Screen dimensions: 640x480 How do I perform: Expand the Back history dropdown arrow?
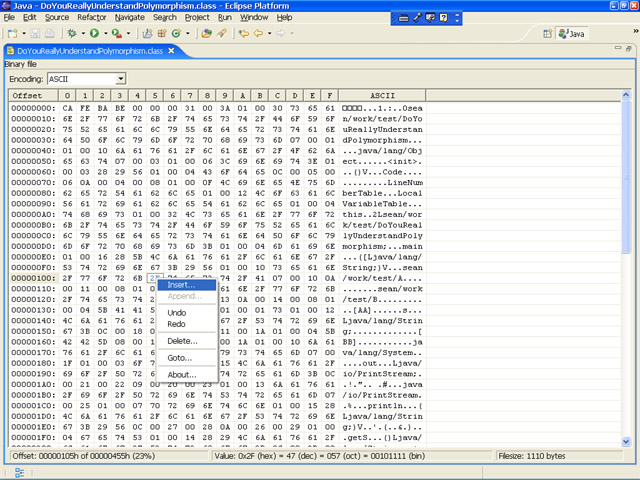click(x=270, y=33)
